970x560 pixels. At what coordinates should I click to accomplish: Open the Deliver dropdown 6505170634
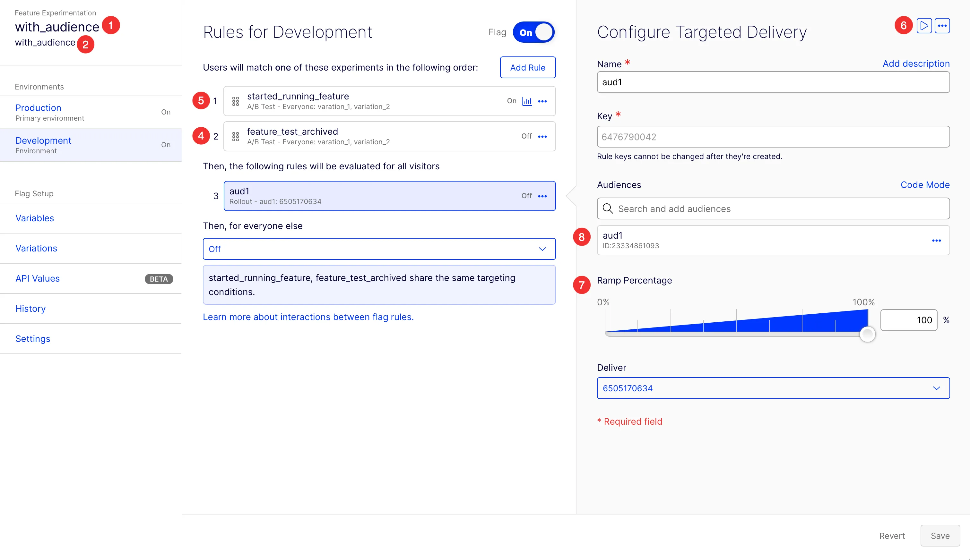click(x=773, y=388)
